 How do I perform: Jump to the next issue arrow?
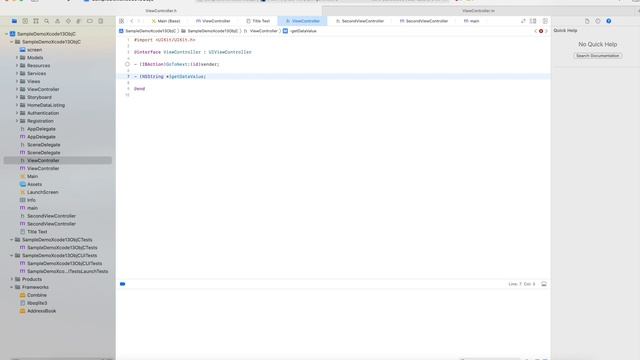pyautogui.click(x=546, y=31)
